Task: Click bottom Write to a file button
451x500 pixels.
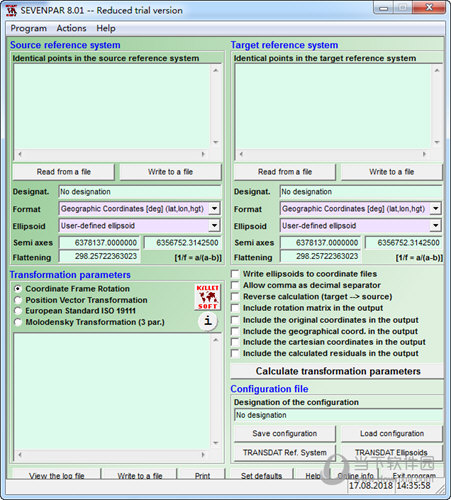Action: point(140,474)
